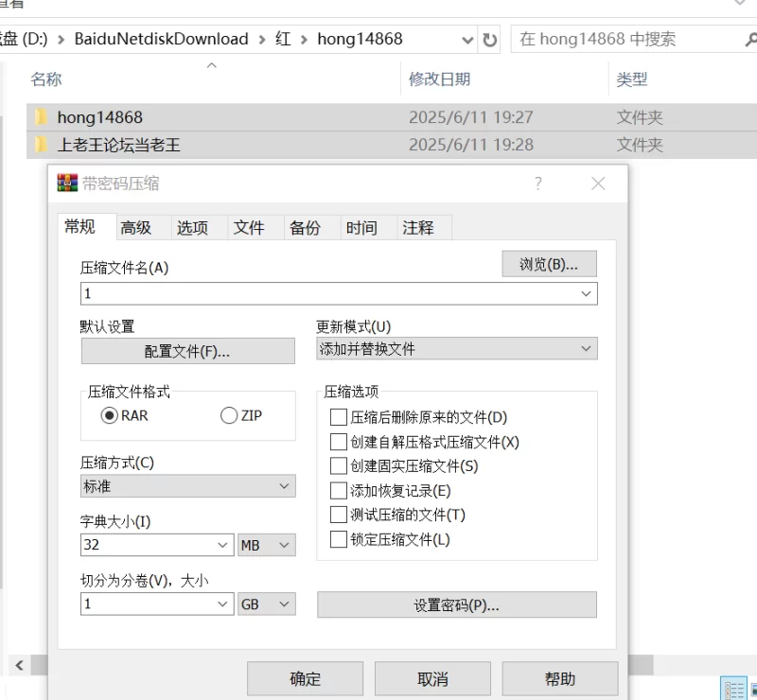This screenshot has height=700, width=757.
Task: Confirm with the 确定 button
Action: (305, 679)
